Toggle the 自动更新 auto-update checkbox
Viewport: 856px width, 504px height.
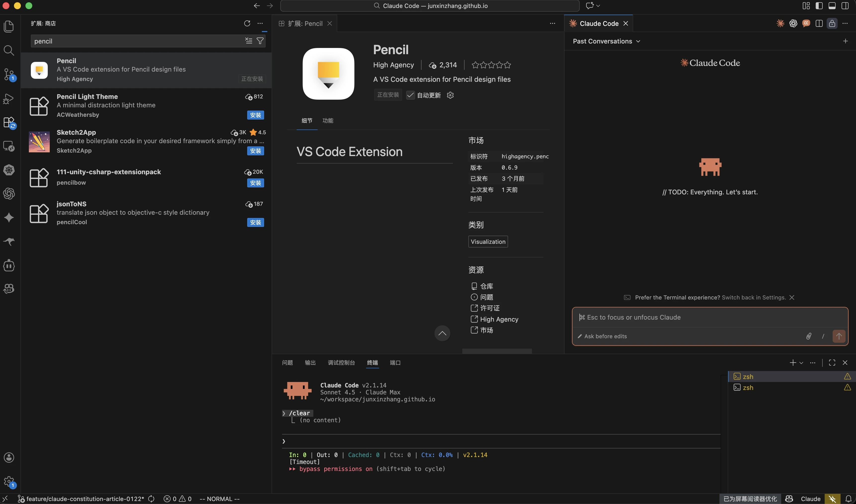pyautogui.click(x=411, y=95)
